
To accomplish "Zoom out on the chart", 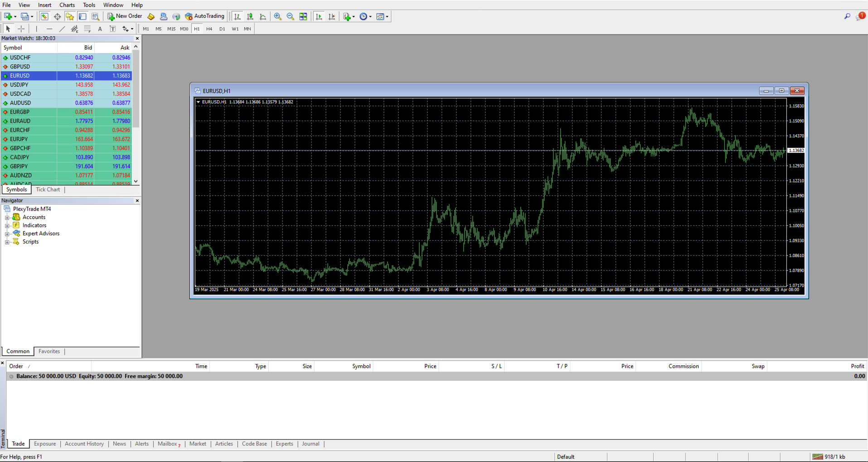I will 290,16.
